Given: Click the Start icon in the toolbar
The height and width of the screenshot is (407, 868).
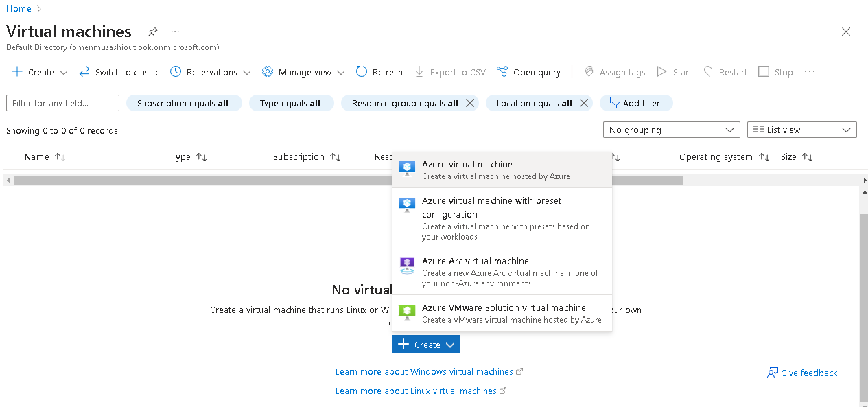Looking at the screenshot, I should [661, 71].
